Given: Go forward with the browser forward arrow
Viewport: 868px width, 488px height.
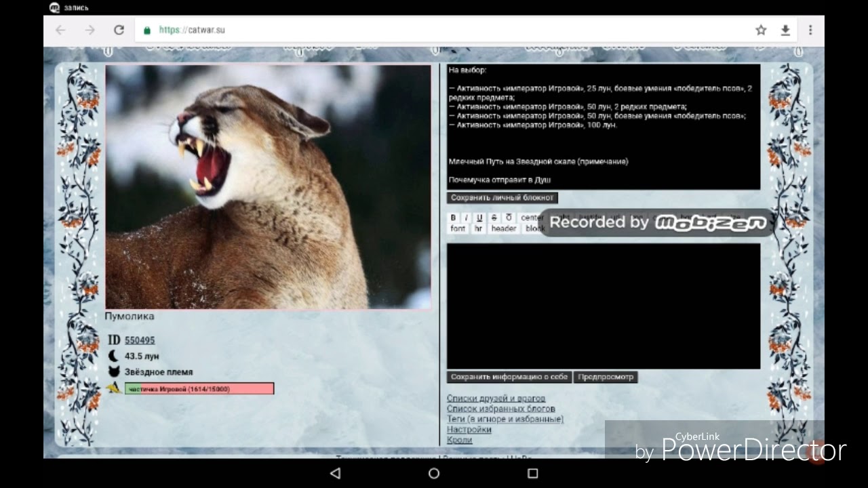Looking at the screenshot, I should point(90,30).
